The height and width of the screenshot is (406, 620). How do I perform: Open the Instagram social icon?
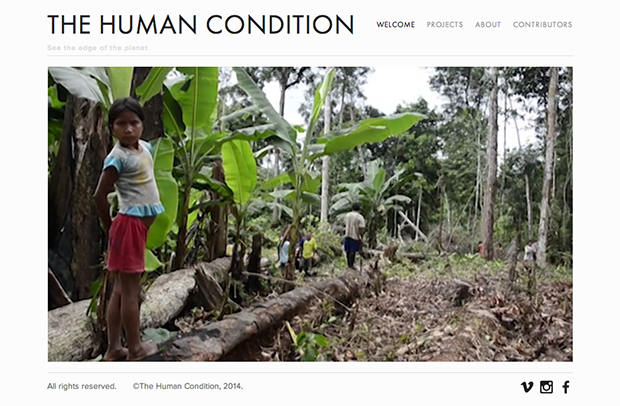[546, 387]
